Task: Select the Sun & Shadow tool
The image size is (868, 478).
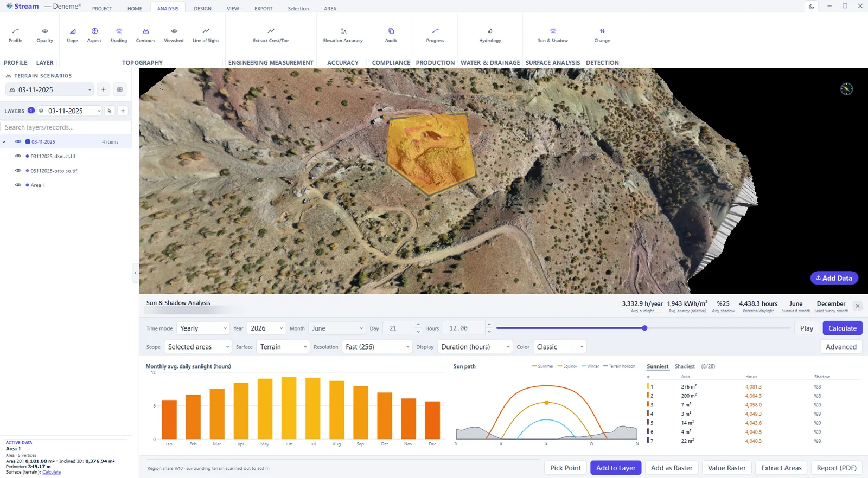Action: pyautogui.click(x=553, y=35)
